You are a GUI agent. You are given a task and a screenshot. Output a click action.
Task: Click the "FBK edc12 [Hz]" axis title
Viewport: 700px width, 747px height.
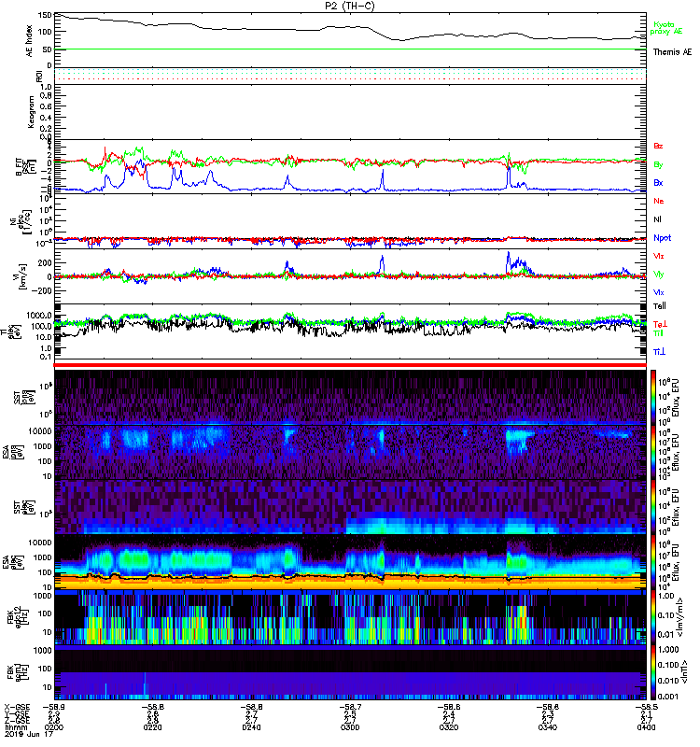tap(17, 617)
